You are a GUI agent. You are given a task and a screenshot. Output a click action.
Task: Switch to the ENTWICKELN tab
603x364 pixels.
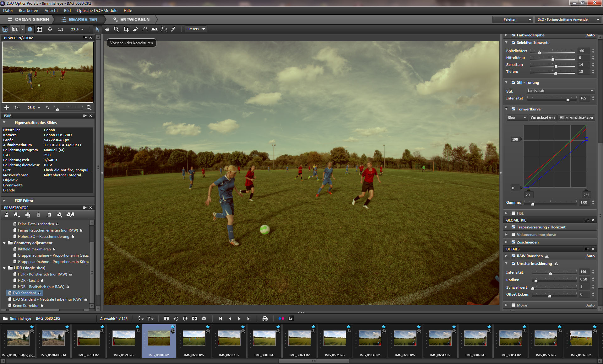(134, 19)
